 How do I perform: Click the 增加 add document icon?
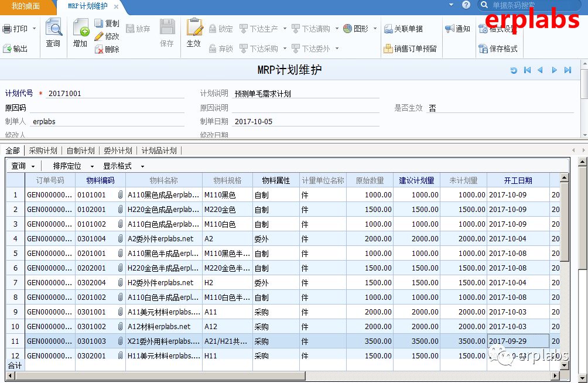tap(81, 27)
